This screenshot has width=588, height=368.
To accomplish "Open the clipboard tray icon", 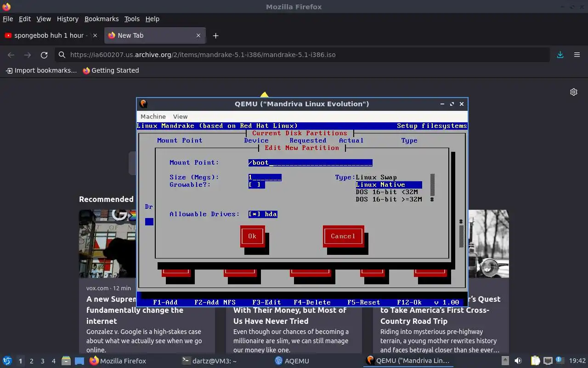I will (x=535, y=361).
